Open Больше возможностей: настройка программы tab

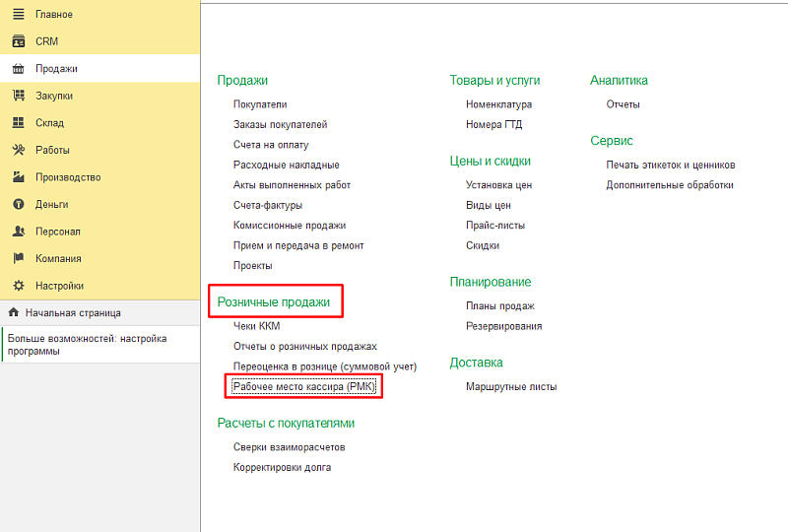87,345
